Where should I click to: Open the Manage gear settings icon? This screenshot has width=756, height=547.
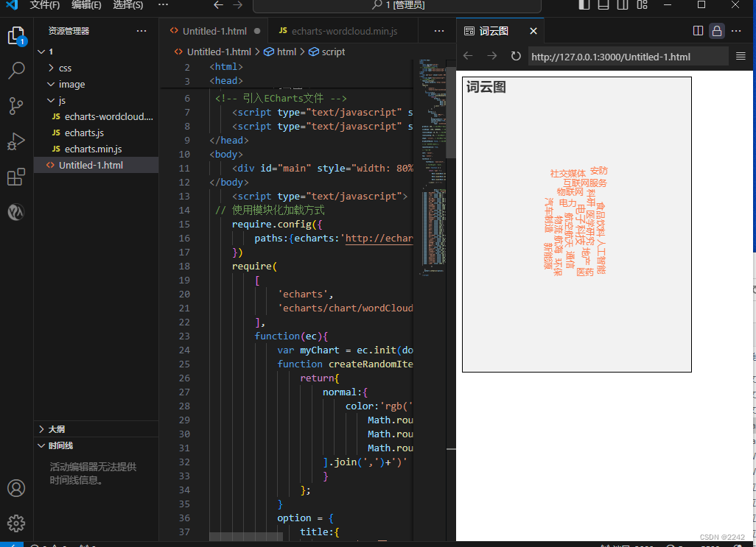pos(16,523)
